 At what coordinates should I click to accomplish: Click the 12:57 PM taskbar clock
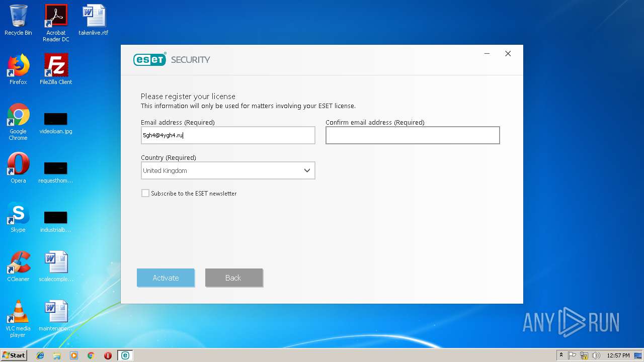tap(618, 355)
